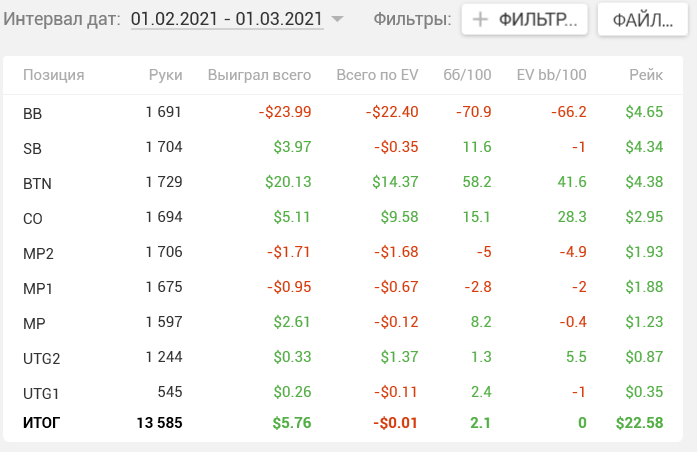Sort table by Выиграл всего column
The image size is (697, 452).
tap(259, 75)
